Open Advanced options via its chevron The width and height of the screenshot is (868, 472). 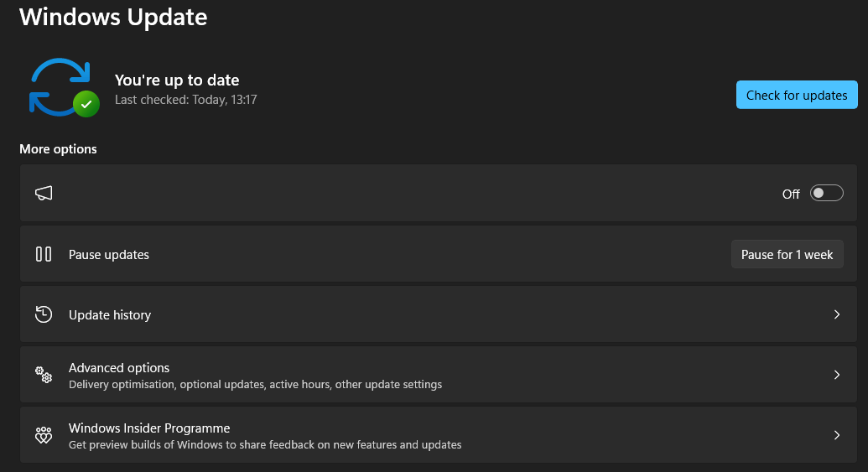[837, 375]
